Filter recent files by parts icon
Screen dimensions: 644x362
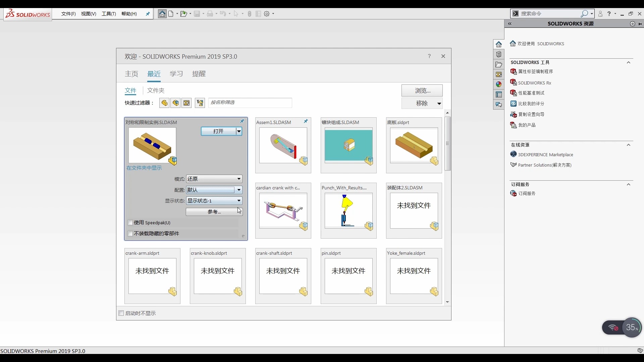click(x=164, y=103)
